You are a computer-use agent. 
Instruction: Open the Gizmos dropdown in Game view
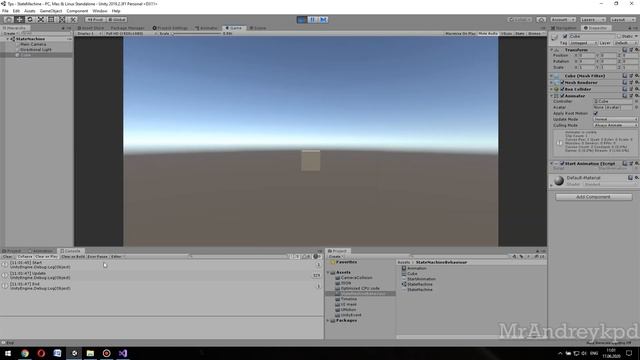point(536,33)
